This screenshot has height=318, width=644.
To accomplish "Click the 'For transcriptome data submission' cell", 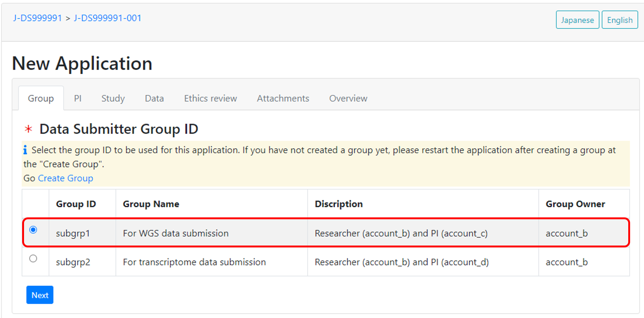I will (x=194, y=262).
